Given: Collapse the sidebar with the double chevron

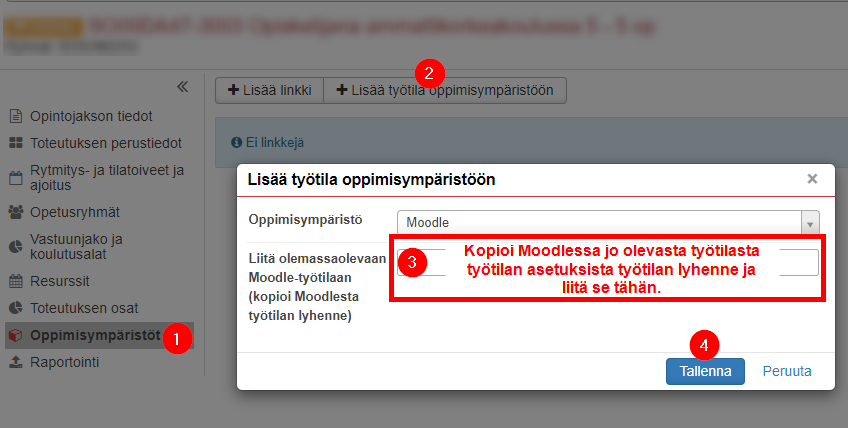Looking at the screenshot, I should [x=182, y=87].
